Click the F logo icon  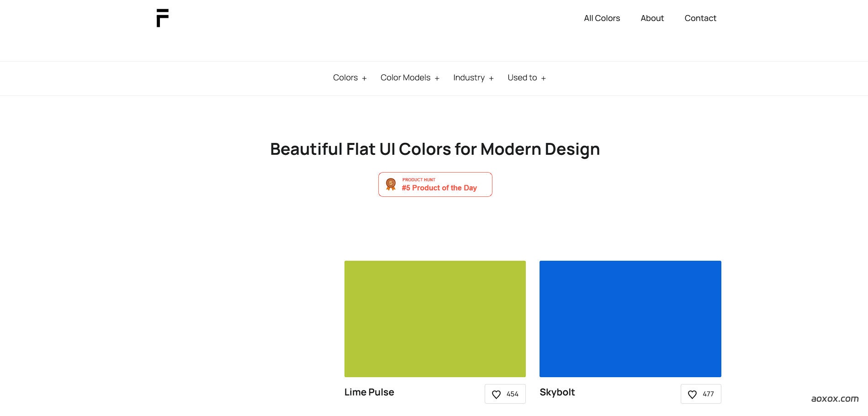point(162,18)
